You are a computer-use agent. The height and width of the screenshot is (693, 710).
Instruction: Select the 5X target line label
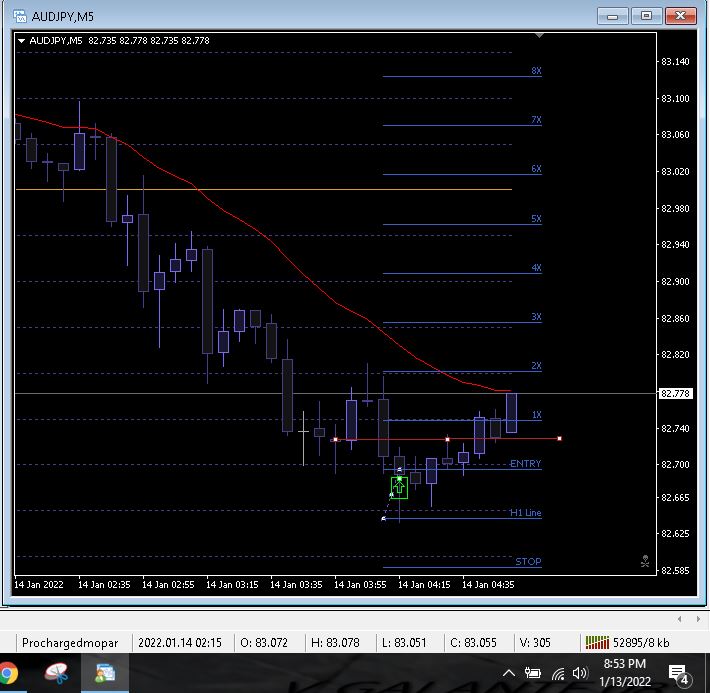point(536,218)
